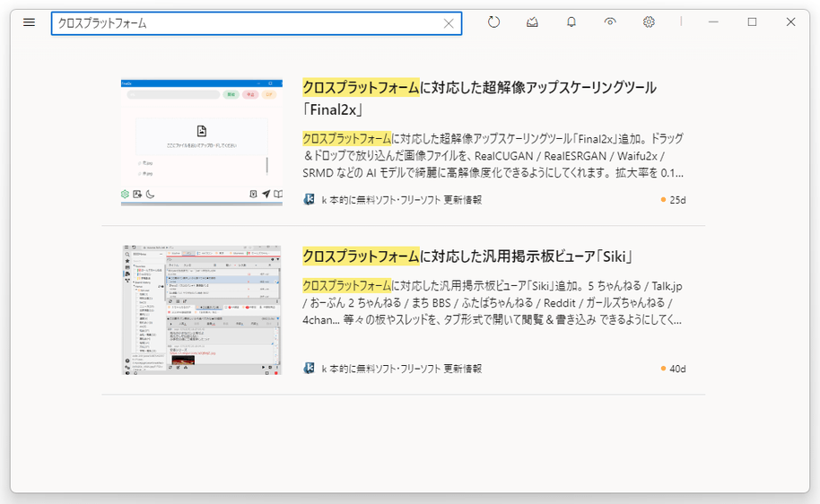The width and height of the screenshot is (820, 504).
Task: Click the 25d unread age indicator
Action: [x=673, y=200]
